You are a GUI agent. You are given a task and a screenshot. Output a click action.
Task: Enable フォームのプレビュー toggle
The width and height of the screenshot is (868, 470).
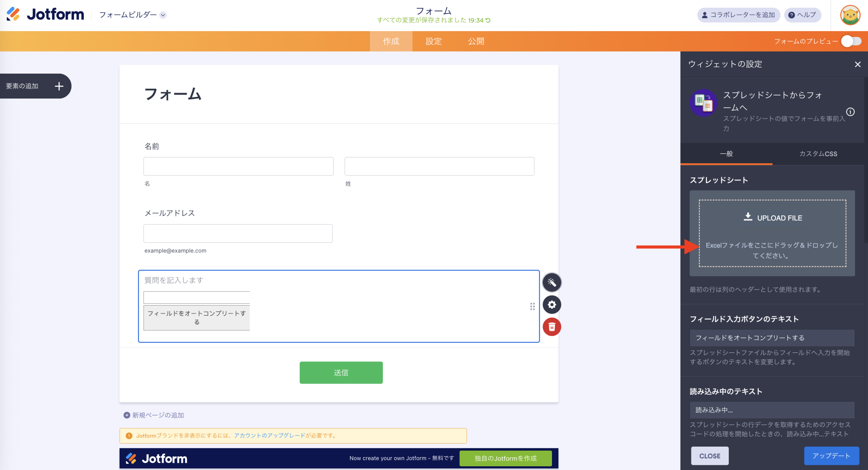pos(851,41)
